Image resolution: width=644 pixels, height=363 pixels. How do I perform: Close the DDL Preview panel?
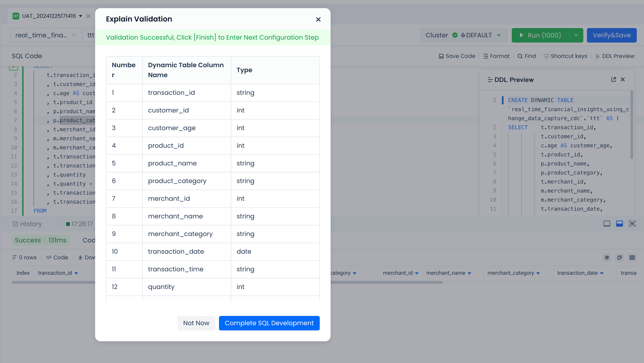[623, 79]
